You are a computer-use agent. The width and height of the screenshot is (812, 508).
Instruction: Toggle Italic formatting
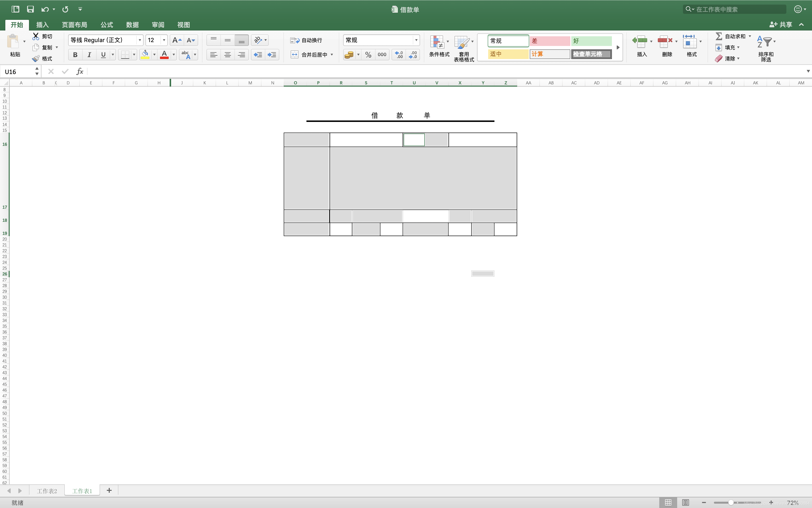click(89, 54)
